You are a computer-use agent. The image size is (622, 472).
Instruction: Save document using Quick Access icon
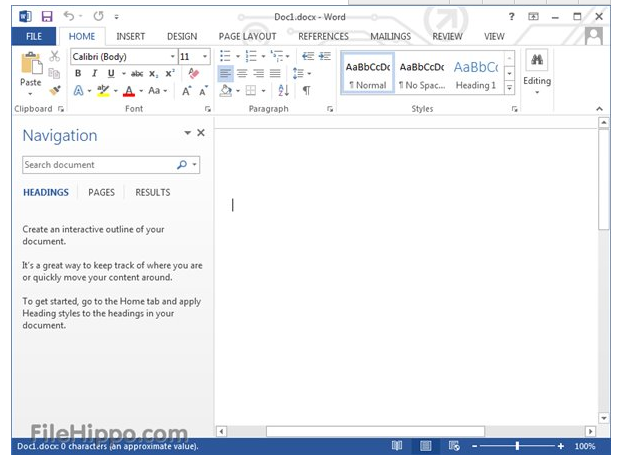tap(46, 17)
